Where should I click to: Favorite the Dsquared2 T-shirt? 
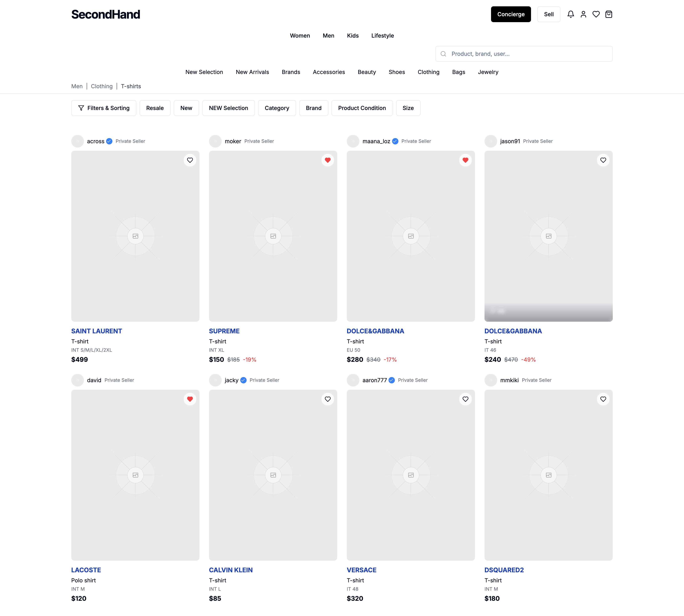[603, 399]
